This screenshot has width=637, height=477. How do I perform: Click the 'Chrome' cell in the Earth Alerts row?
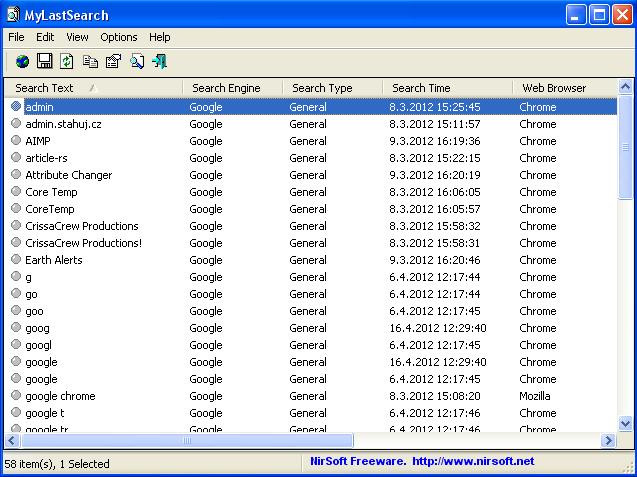[x=537, y=260]
